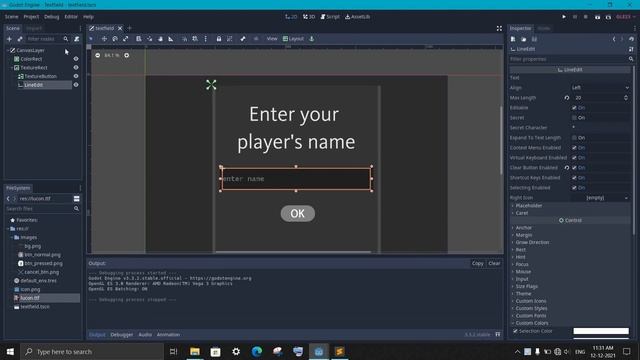
Task: Hide the LineEdit node via eye icon
Action: pyautogui.click(x=76, y=85)
